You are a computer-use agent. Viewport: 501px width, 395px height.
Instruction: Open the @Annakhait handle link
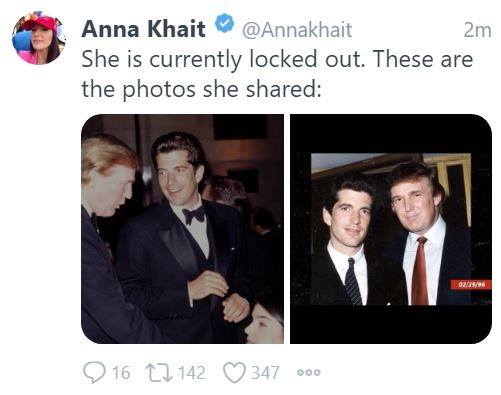click(x=297, y=30)
